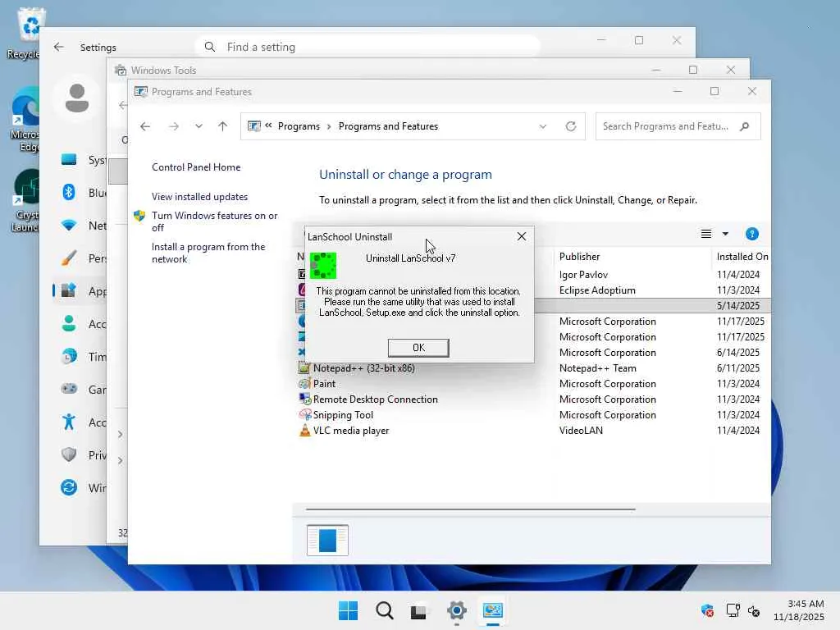Screen dimensions: 840x630
Task: Open recent locations dropdown arrow
Action: pyautogui.click(x=199, y=126)
